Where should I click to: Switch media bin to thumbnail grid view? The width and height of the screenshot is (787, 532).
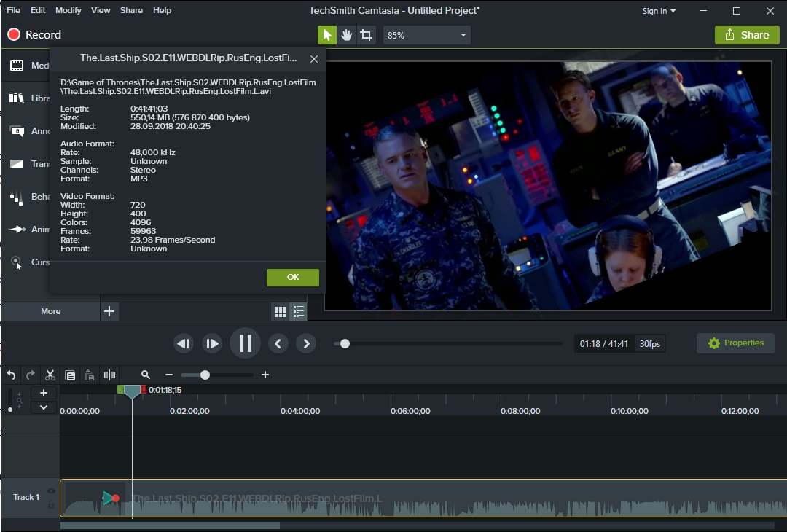click(281, 312)
